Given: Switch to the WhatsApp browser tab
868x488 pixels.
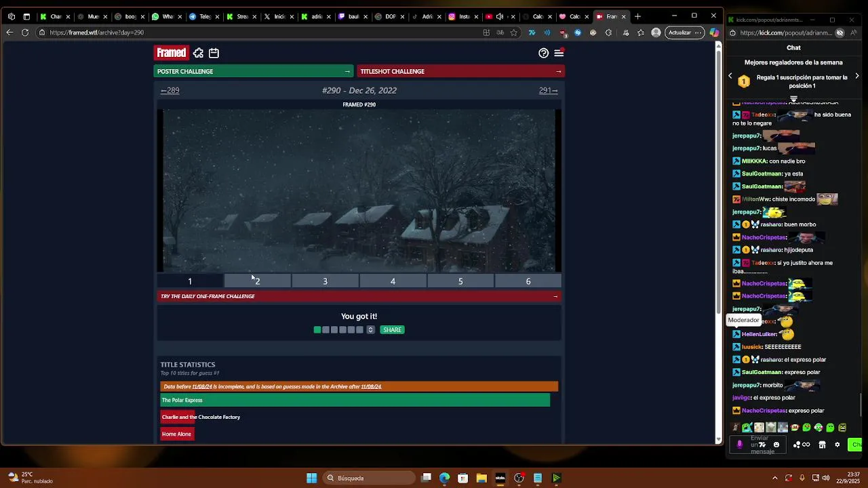Looking at the screenshot, I should pyautogui.click(x=167, y=16).
